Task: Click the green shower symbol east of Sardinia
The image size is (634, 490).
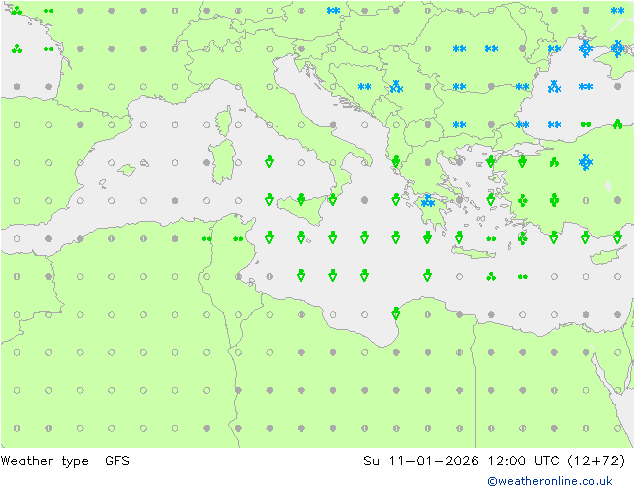Action: pos(269,161)
